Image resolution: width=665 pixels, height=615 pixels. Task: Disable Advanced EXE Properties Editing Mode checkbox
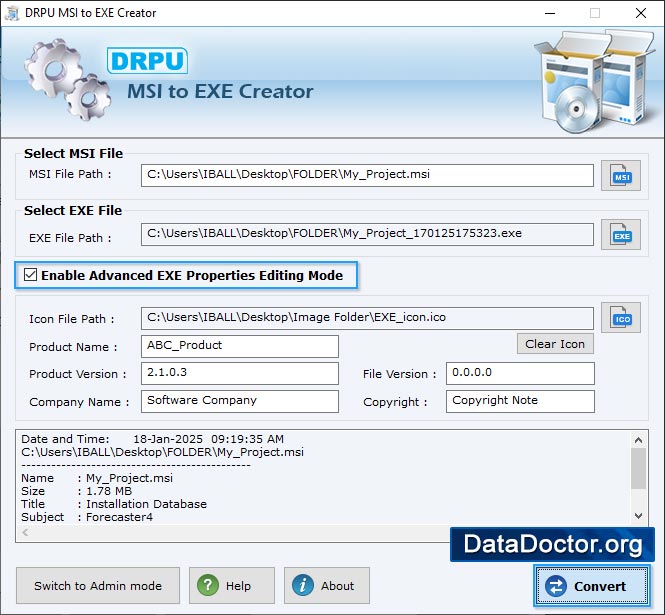tap(31, 275)
